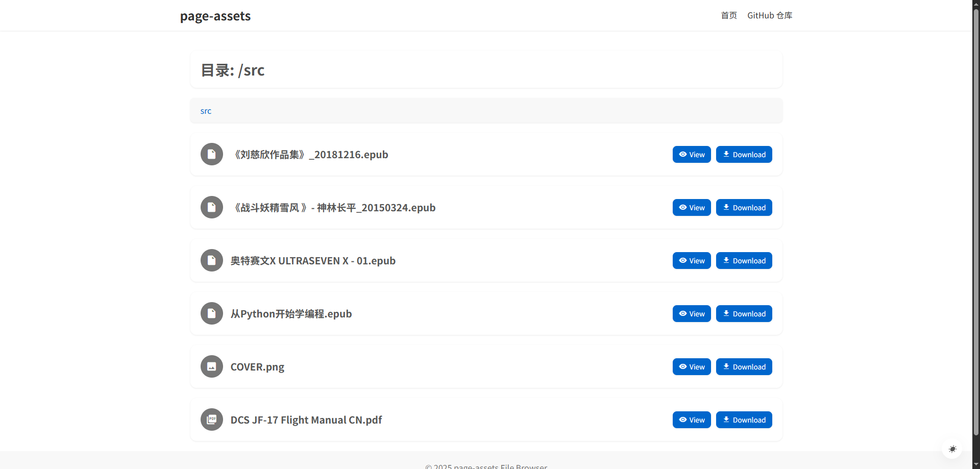The height and width of the screenshot is (469, 980).
Task: Download 从Python开始学编程.epub
Action: (x=744, y=313)
